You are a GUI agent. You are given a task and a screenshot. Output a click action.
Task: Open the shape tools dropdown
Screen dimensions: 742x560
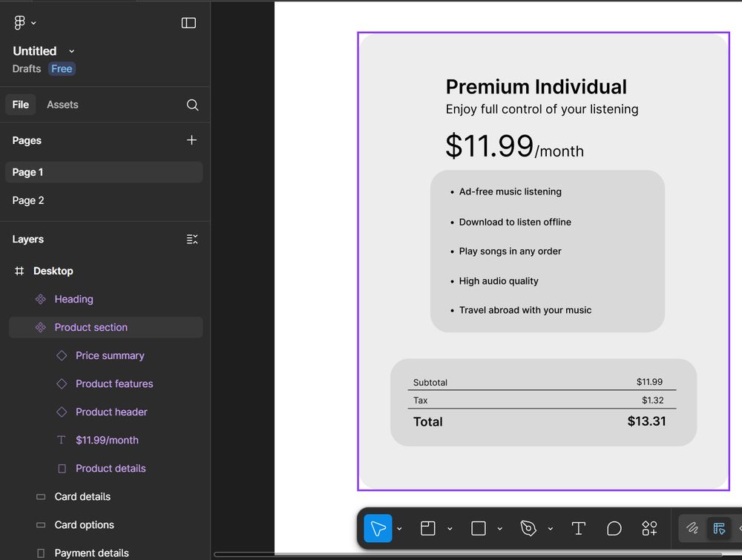point(499,529)
